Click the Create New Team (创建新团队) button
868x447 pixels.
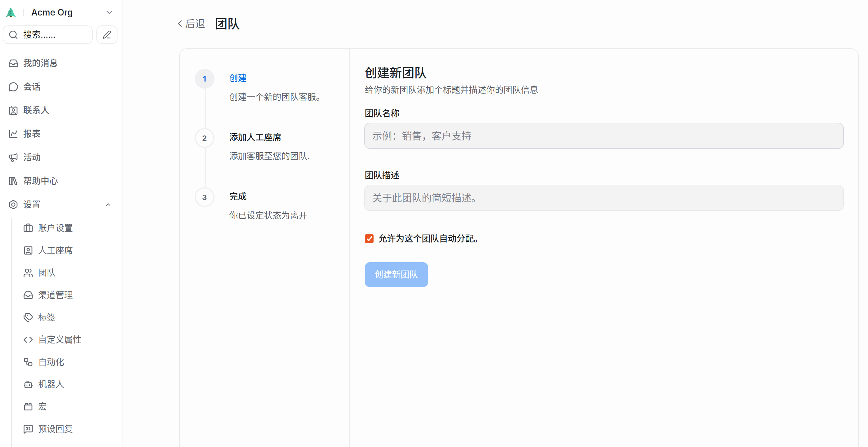coord(396,275)
